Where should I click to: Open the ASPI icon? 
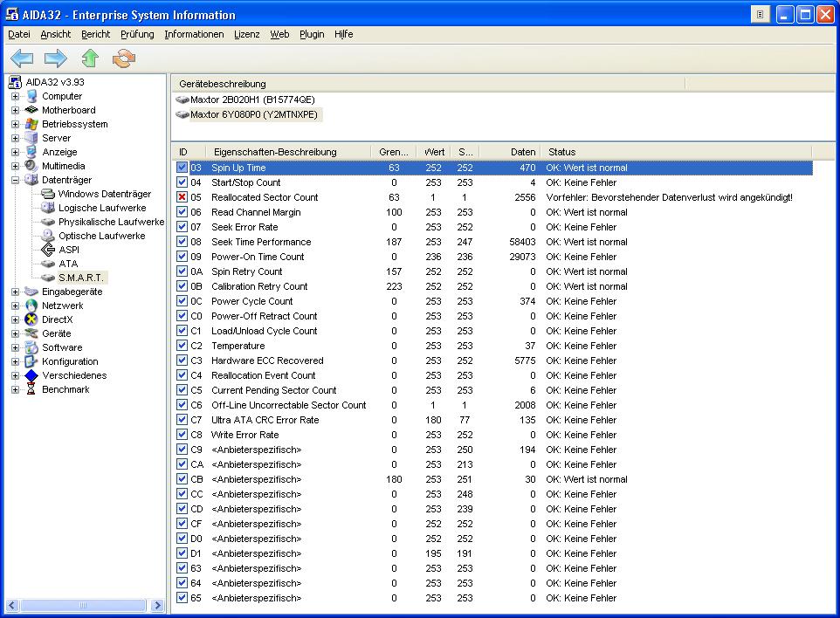tap(48, 250)
